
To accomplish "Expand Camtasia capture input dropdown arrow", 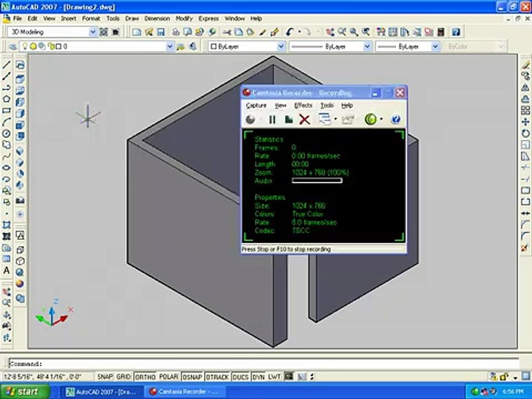I will click(335, 120).
